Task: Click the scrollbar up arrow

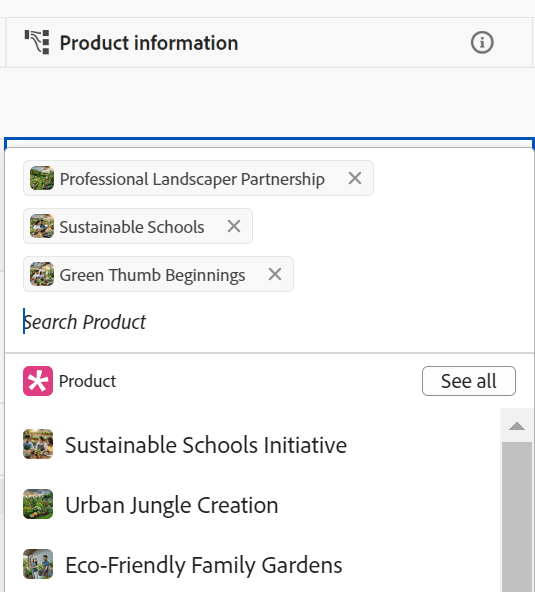Action: pos(517,426)
